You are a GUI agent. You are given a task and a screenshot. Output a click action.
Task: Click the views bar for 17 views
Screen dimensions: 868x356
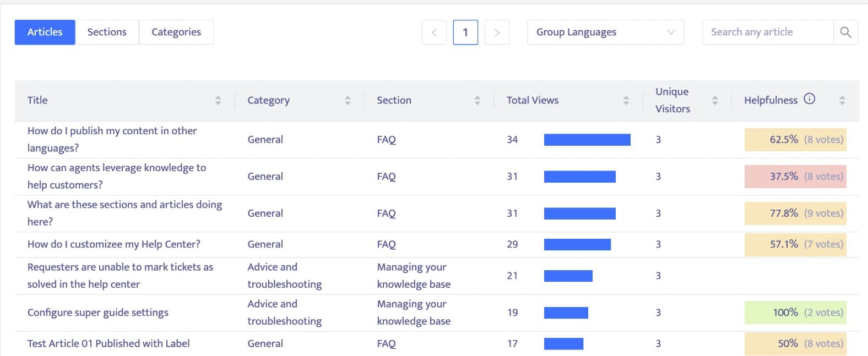(563, 344)
